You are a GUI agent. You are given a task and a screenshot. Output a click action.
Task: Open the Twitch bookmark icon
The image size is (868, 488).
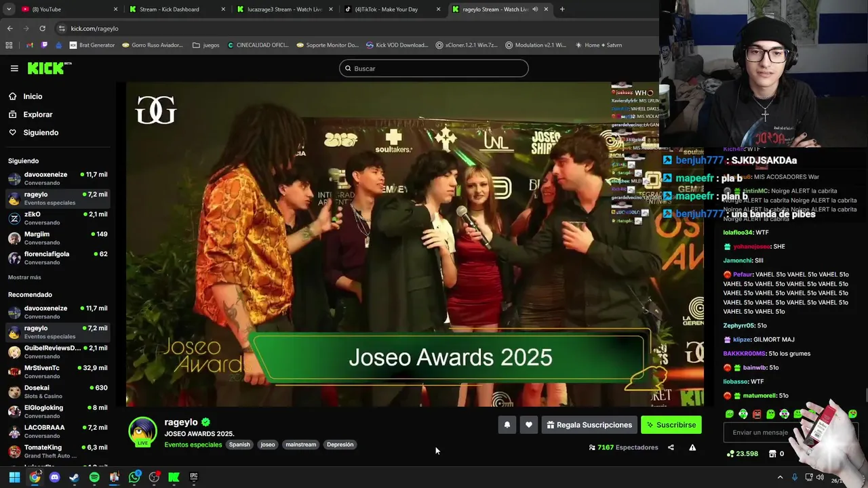45,45
